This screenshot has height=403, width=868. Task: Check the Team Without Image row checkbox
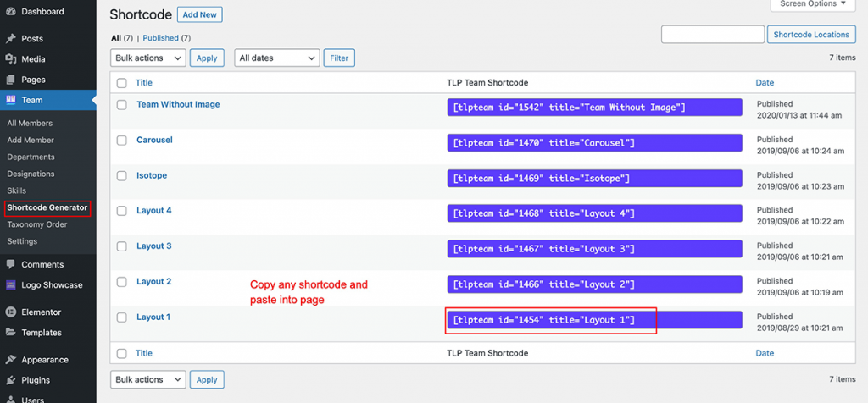click(x=122, y=105)
